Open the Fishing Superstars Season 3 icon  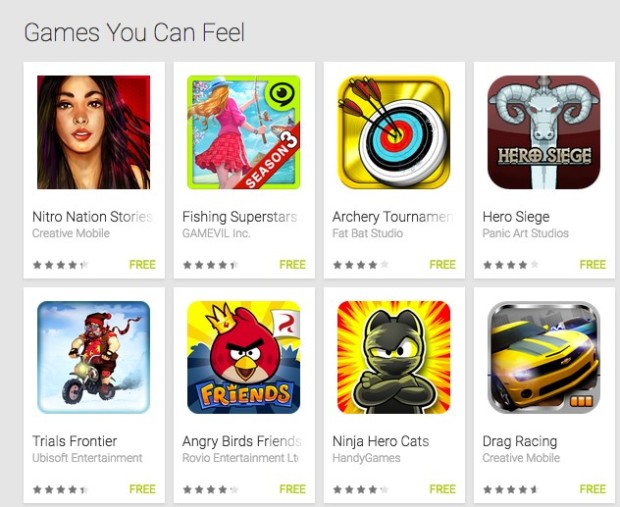point(244,132)
